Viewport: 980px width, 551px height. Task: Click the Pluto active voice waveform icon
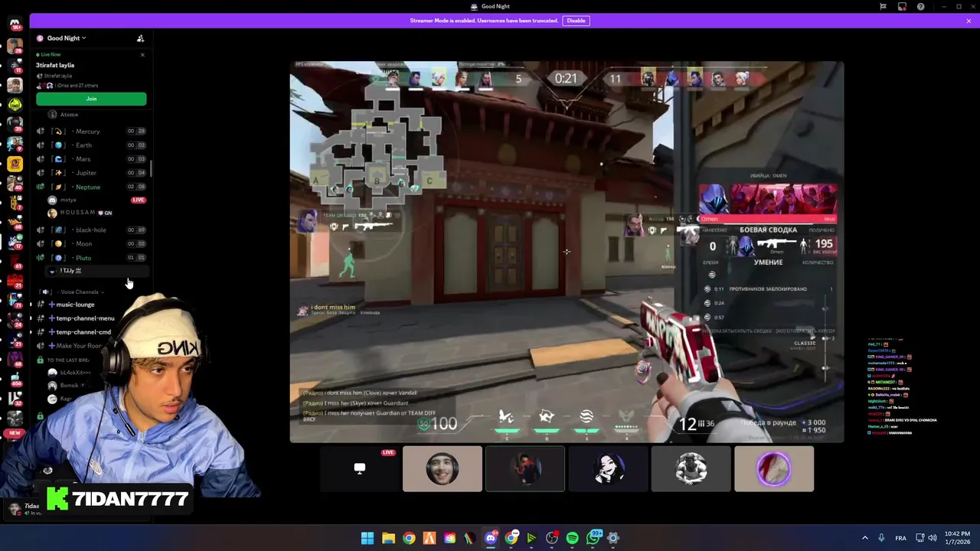(41, 257)
